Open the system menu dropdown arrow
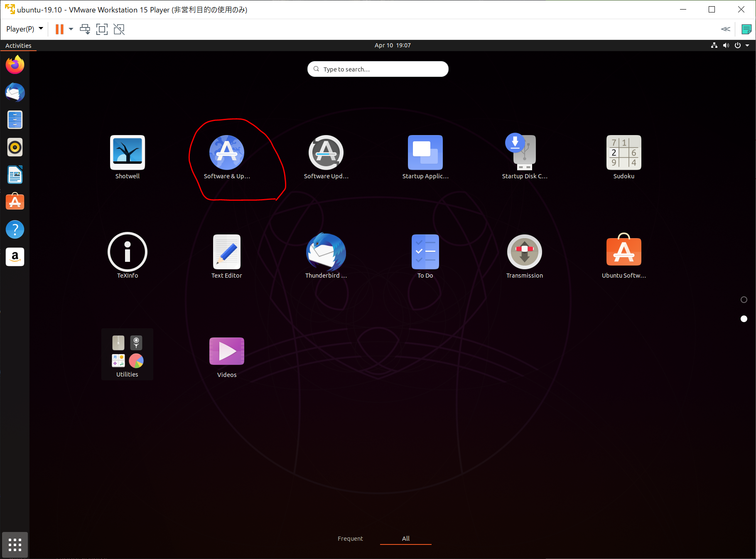 (x=747, y=45)
